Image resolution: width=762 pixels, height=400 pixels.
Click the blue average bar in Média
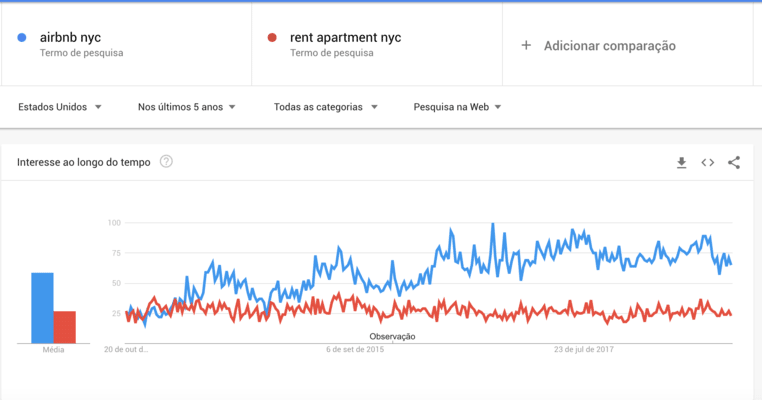[x=42, y=308]
